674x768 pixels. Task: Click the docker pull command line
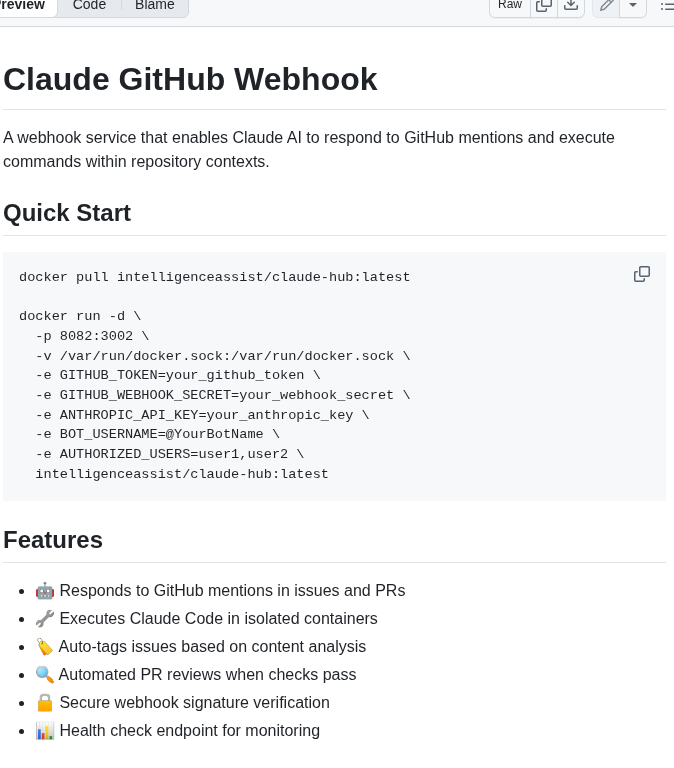pos(215,277)
